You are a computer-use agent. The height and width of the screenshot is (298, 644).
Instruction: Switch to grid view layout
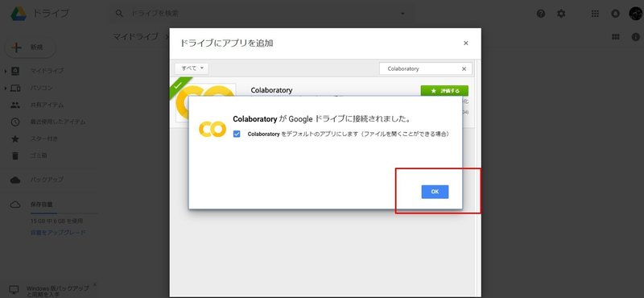click(x=616, y=37)
